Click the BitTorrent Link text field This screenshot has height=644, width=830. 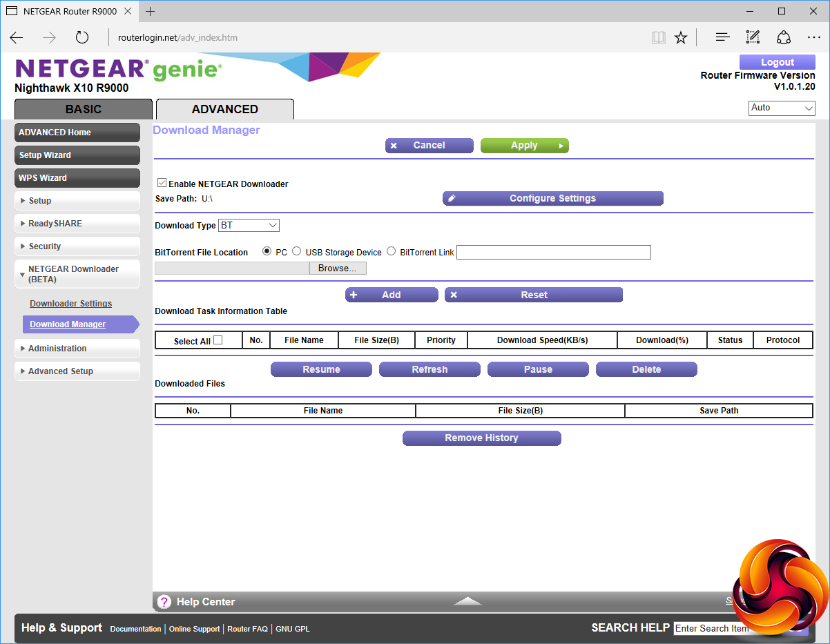click(553, 253)
